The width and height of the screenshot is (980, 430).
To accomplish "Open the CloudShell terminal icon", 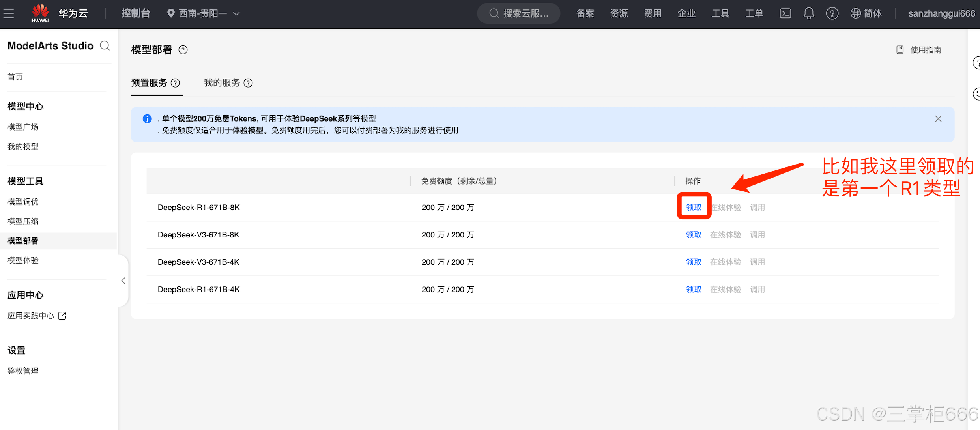I will pos(785,13).
